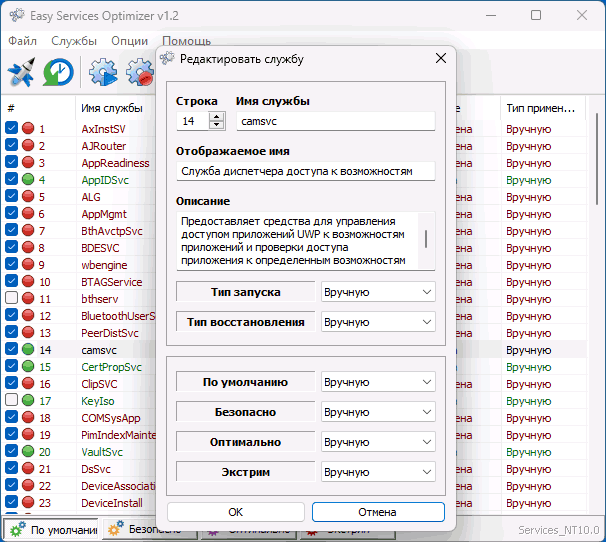This screenshot has width=606, height=542.
Task: Click the gear with play arrow icon
Action: [103, 72]
